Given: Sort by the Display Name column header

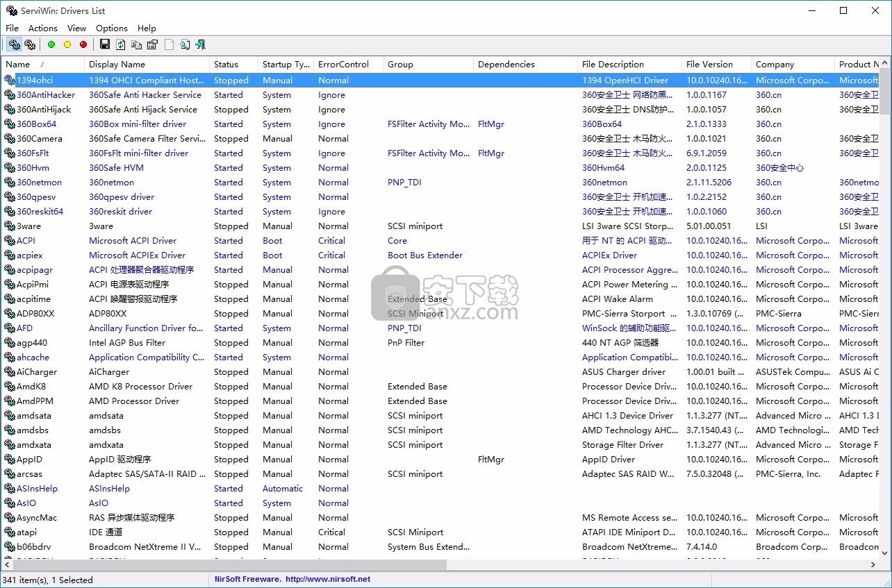Looking at the screenshot, I should coord(147,65).
